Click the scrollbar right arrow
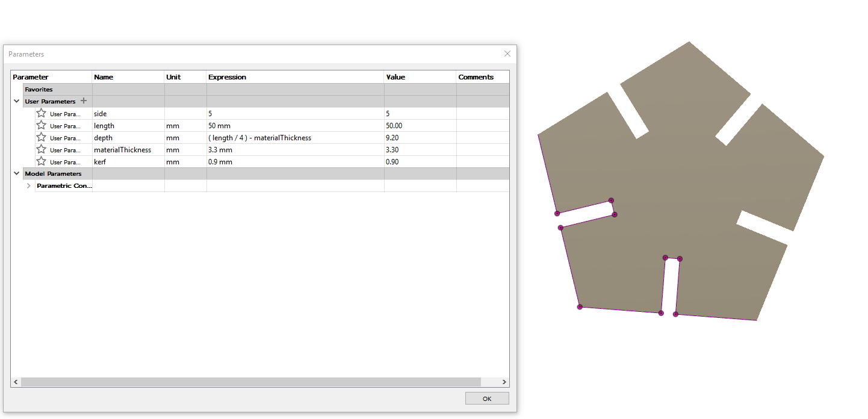Image resolution: width=868 pixels, height=419 pixels. click(x=504, y=382)
